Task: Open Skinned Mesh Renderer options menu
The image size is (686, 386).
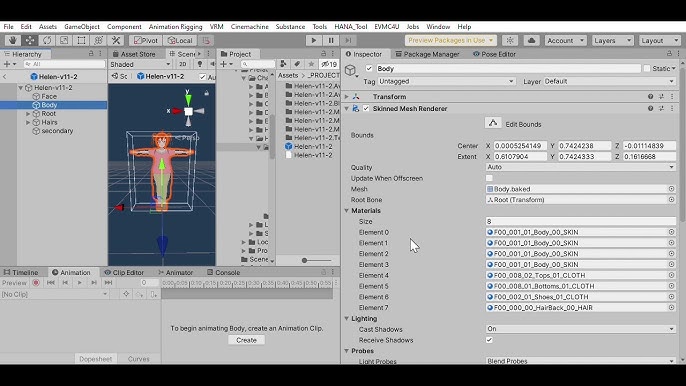Action: point(672,108)
